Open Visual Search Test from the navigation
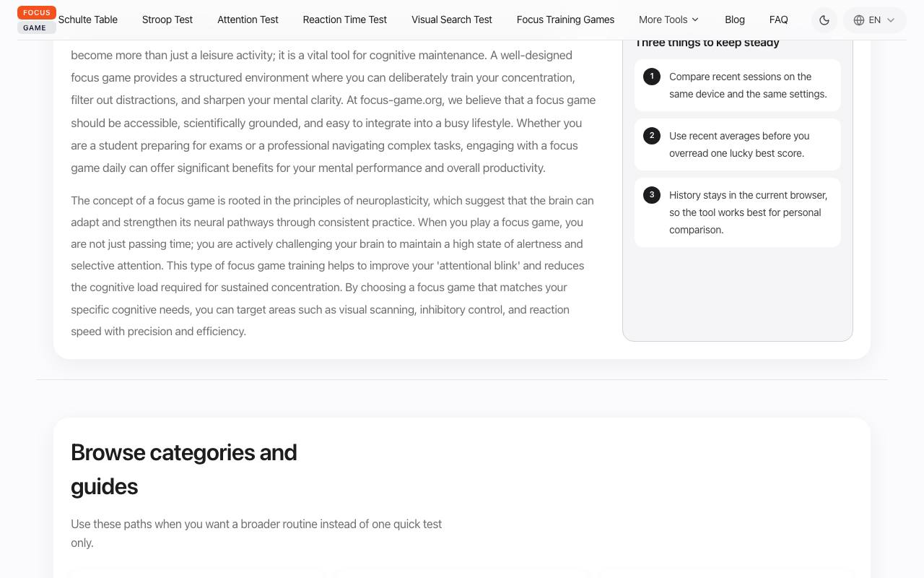Screen dimensions: 924x578 (x=452, y=20)
